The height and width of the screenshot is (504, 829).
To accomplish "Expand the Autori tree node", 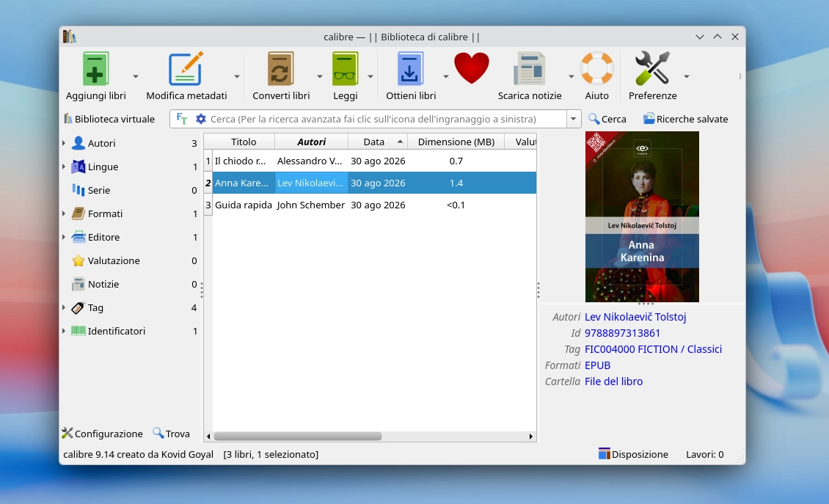I will point(64,143).
